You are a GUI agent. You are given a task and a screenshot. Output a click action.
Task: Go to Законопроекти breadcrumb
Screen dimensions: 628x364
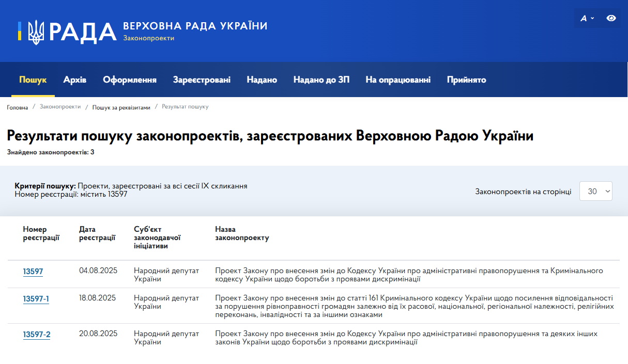[x=60, y=107]
